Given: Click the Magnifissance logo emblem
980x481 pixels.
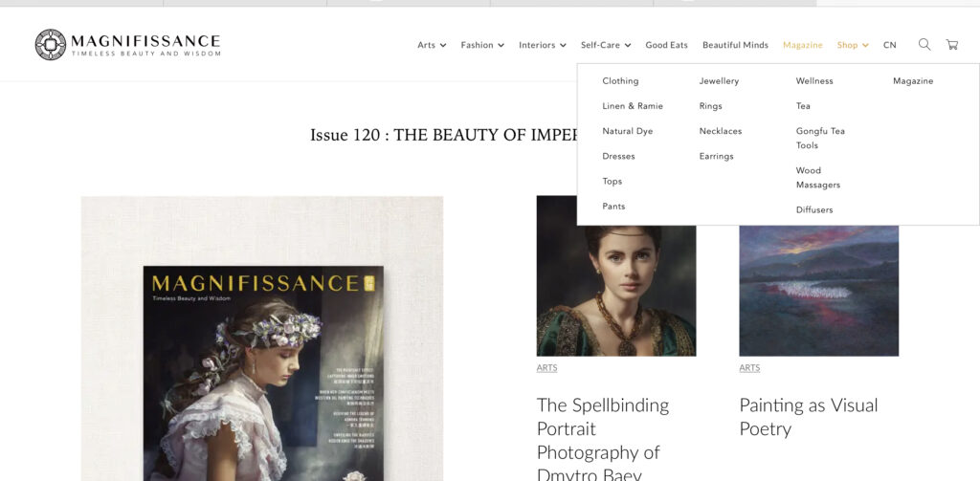Looking at the screenshot, I should [50, 44].
